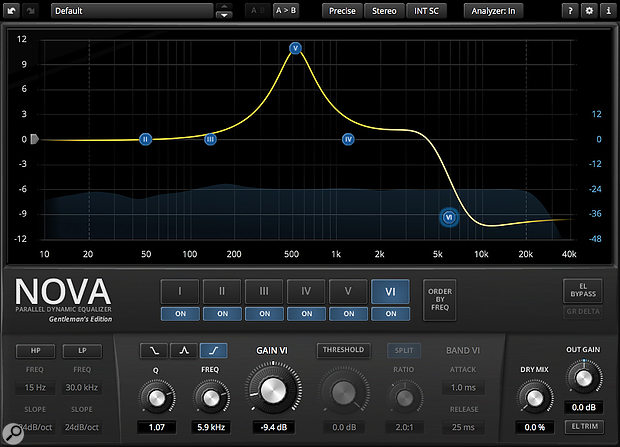
Task: Click the A > B copy button
Action: click(x=286, y=11)
